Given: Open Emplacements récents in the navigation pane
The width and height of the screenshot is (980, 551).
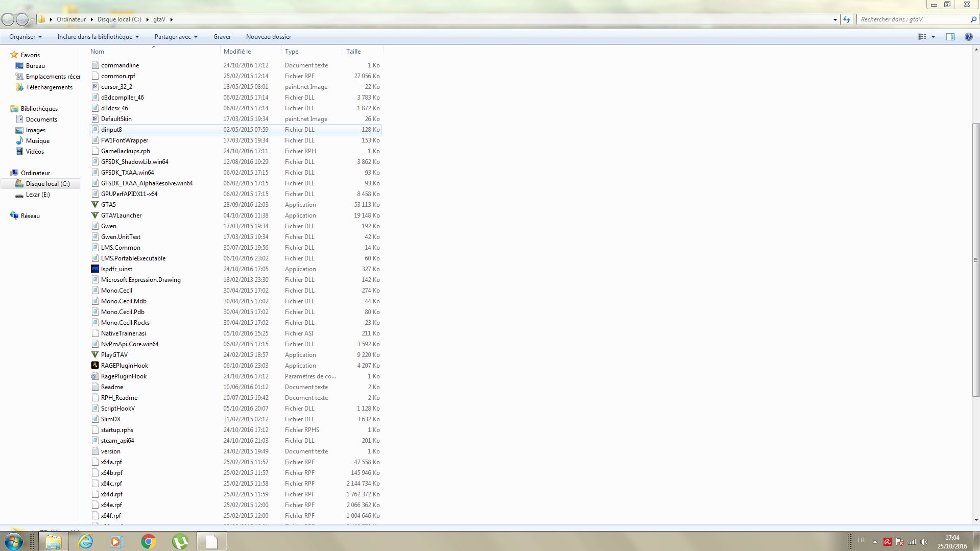Looking at the screenshot, I should pyautogui.click(x=47, y=77).
